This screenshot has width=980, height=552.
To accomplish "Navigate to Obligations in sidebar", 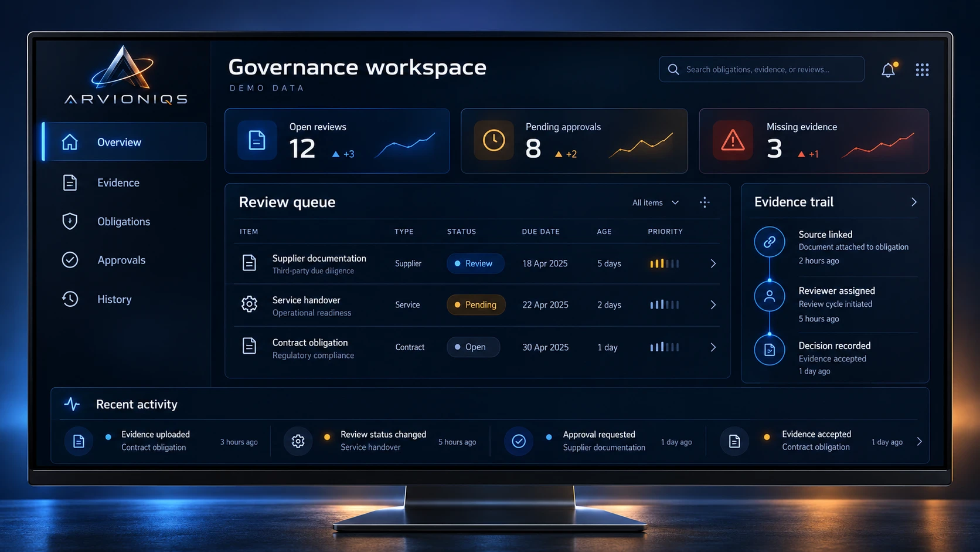I will click(125, 221).
